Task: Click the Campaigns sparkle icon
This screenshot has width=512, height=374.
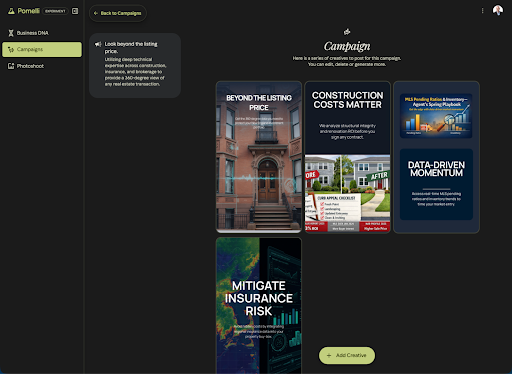Action: 11,49
